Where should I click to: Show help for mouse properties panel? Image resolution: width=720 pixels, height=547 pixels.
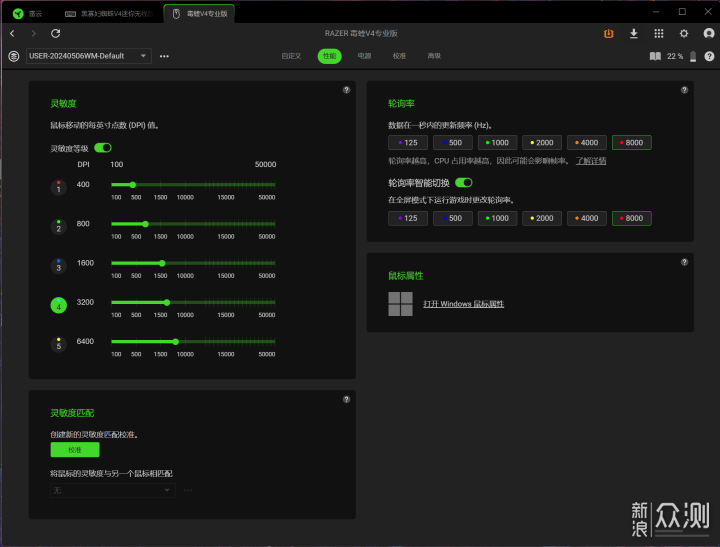[x=684, y=262]
